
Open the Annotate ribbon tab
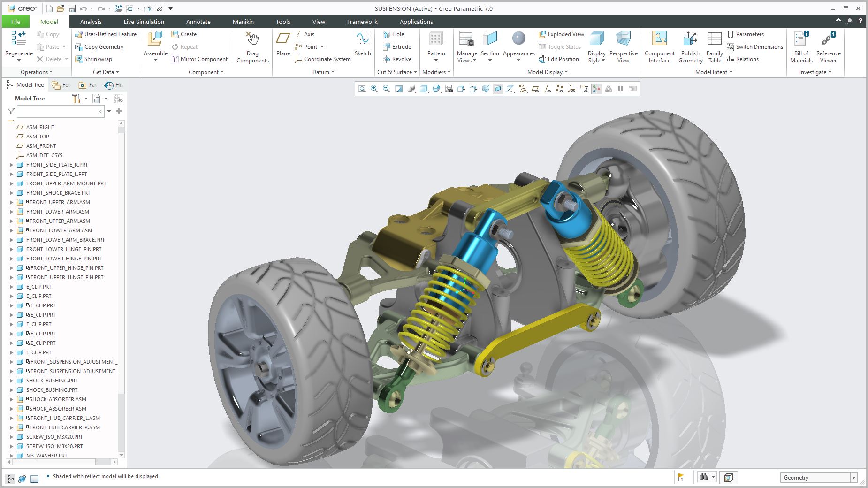198,22
